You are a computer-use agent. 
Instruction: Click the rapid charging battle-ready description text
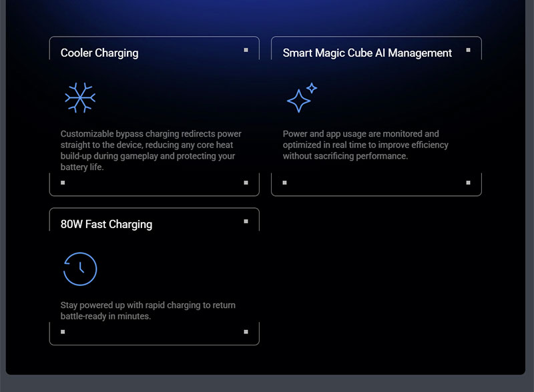pos(148,311)
